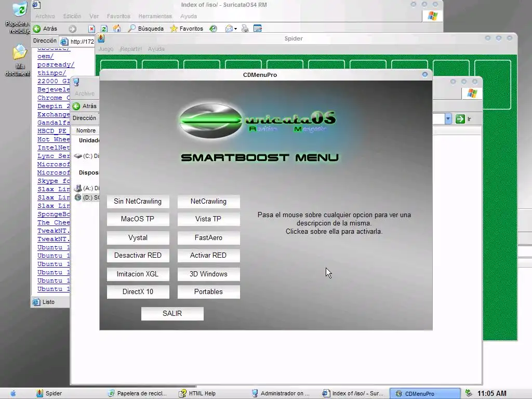Image resolution: width=532 pixels, height=399 pixels.
Task: Click SALIR to exit the menu
Action: tap(172, 313)
